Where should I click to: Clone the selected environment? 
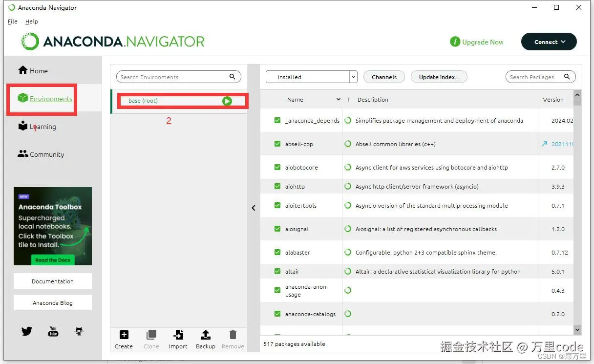point(151,340)
